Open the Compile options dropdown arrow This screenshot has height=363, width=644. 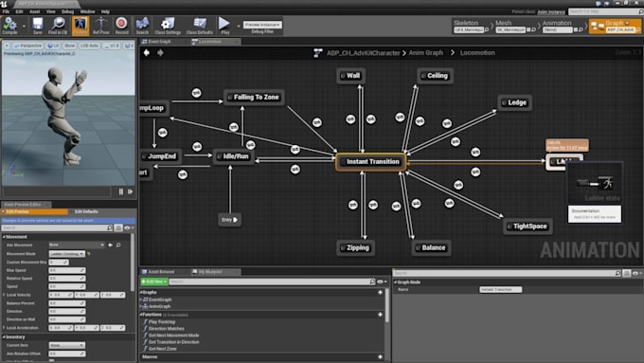click(x=24, y=27)
